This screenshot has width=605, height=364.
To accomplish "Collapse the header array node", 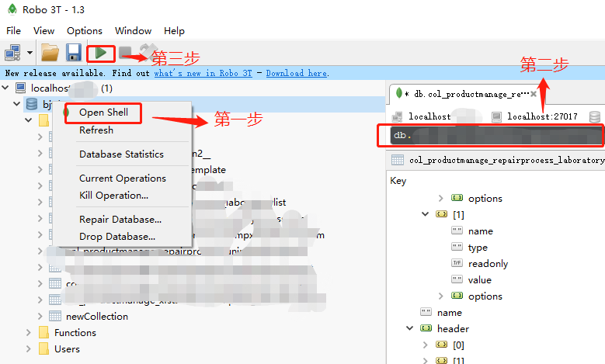I will 410,328.
